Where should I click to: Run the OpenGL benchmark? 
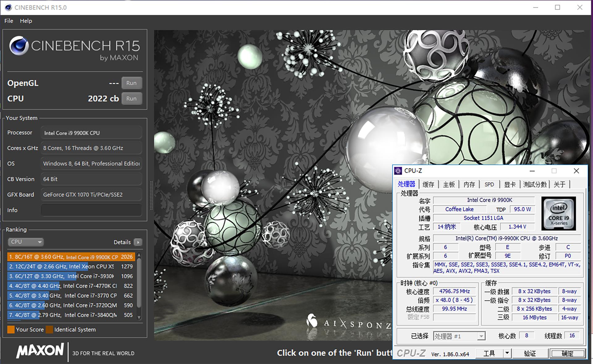(x=131, y=83)
